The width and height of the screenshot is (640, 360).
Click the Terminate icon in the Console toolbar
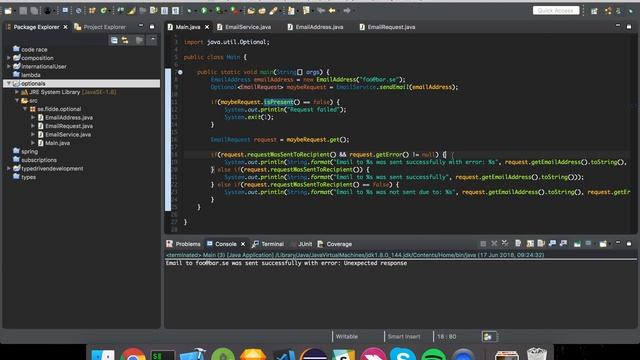tap(483, 244)
